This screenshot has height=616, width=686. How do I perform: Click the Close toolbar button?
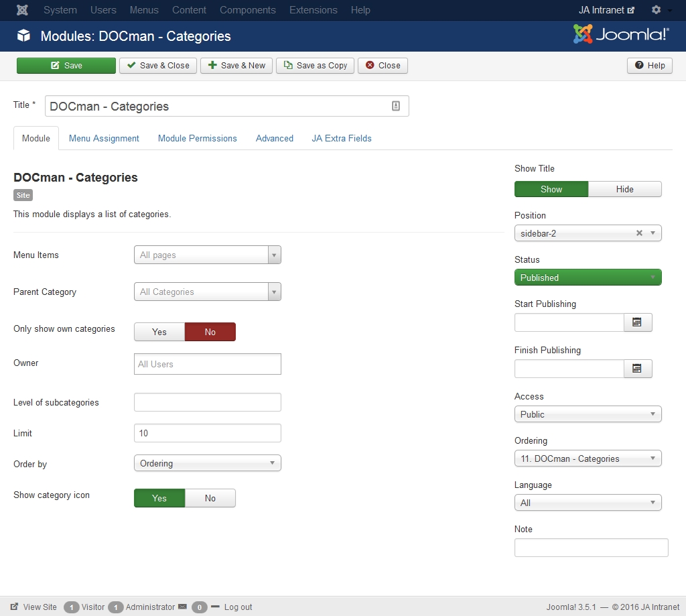click(383, 66)
